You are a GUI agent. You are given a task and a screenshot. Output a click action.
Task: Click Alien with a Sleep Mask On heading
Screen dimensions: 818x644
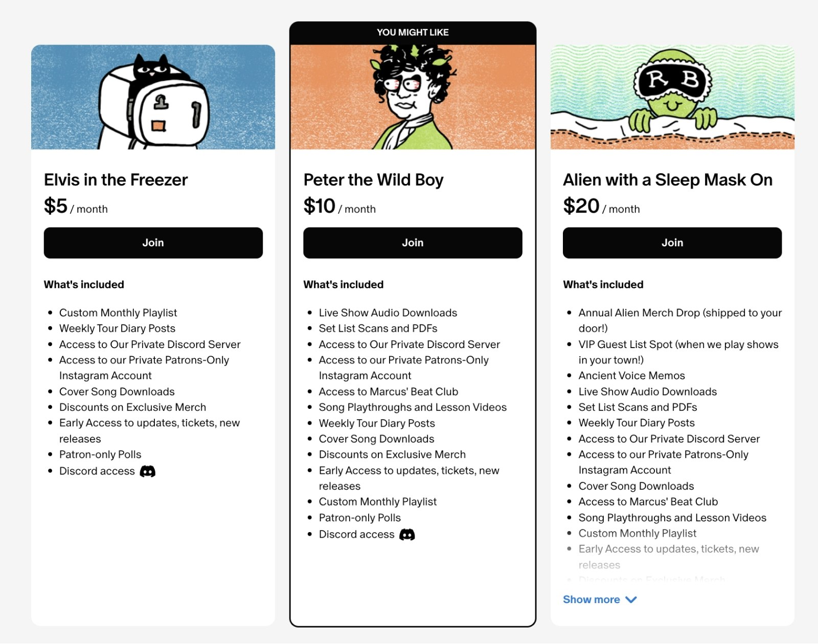point(667,180)
